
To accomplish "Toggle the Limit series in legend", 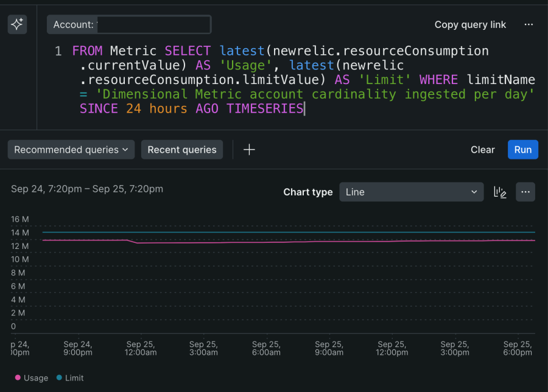I will click(74, 378).
